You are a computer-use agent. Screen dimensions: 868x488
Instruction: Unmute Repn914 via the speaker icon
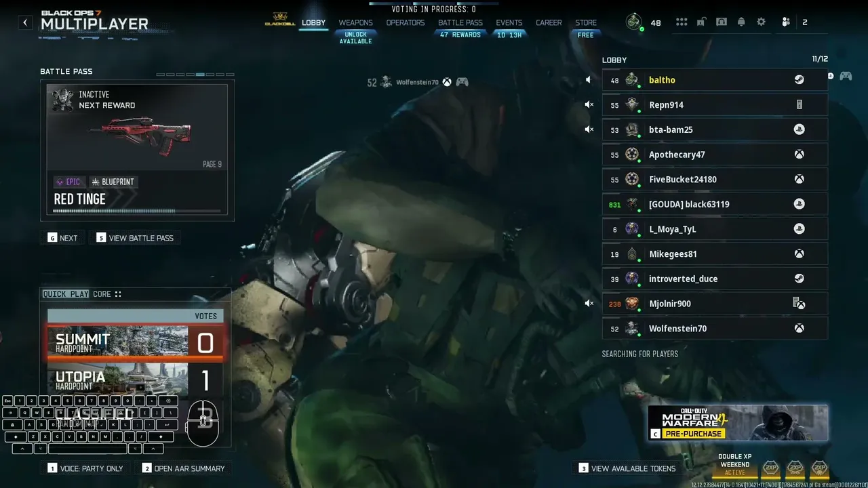click(x=589, y=105)
